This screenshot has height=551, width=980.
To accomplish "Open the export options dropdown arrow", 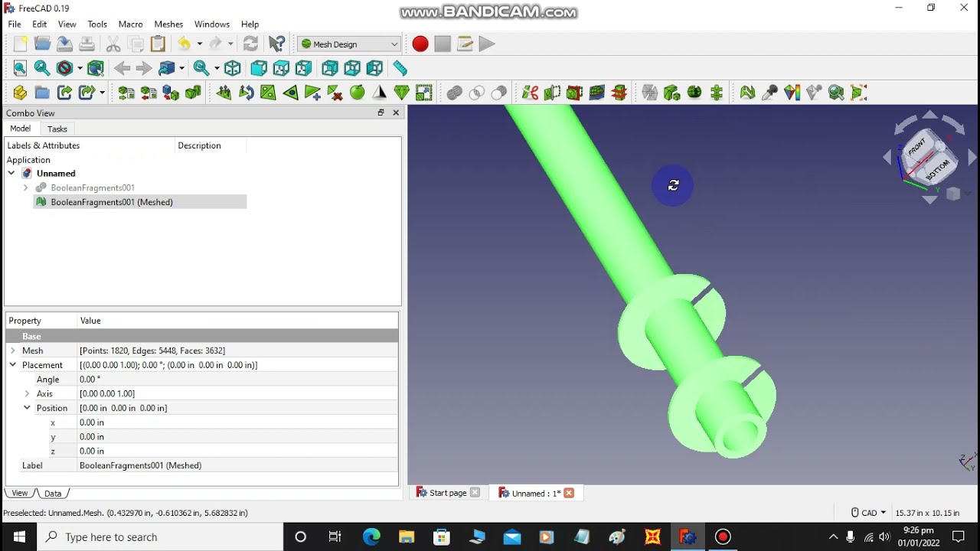I will [x=102, y=93].
